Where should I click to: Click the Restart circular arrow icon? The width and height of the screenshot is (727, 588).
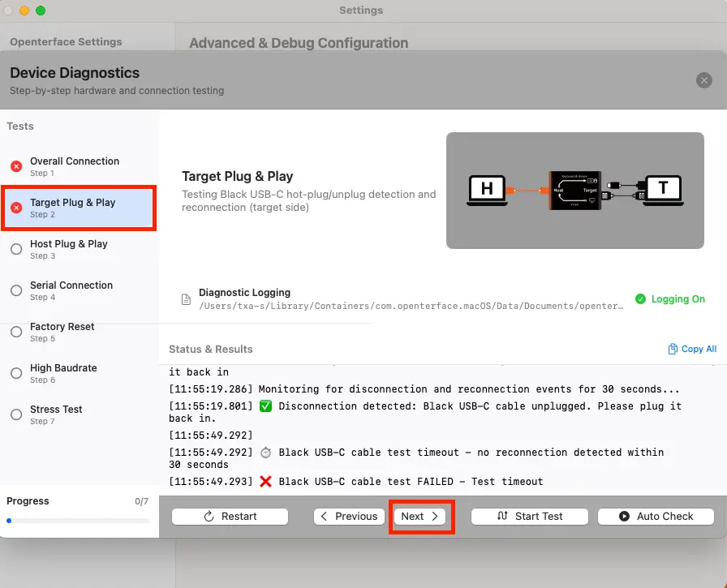click(209, 517)
